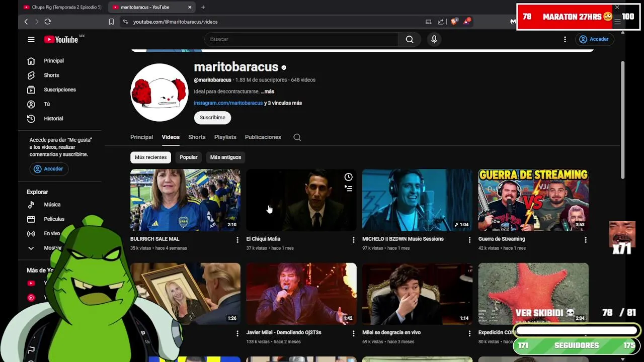Screen dimensions: 644x362
Task: Open options menu for BULRRICH SALE MAL
Action: (237, 240)
